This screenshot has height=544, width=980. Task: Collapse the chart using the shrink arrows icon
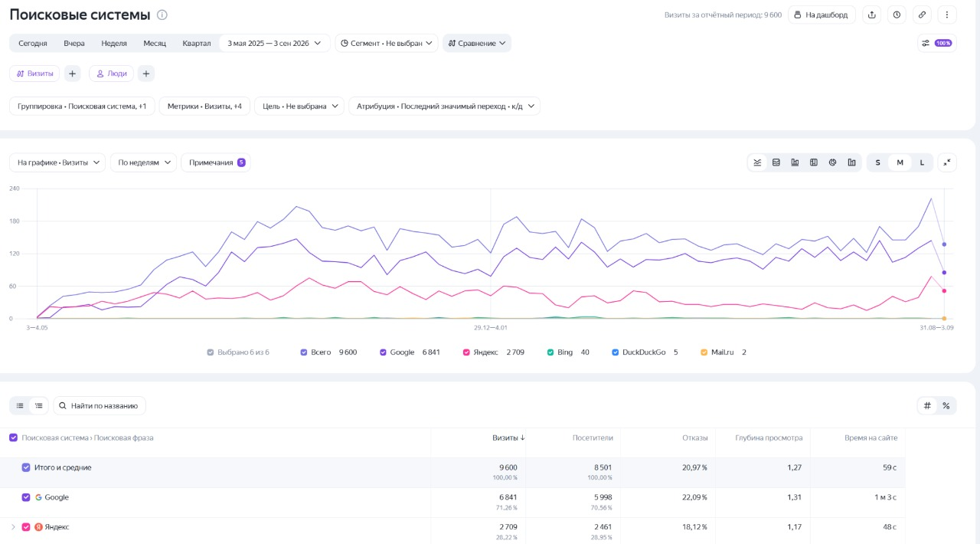(x=947, y=162)
